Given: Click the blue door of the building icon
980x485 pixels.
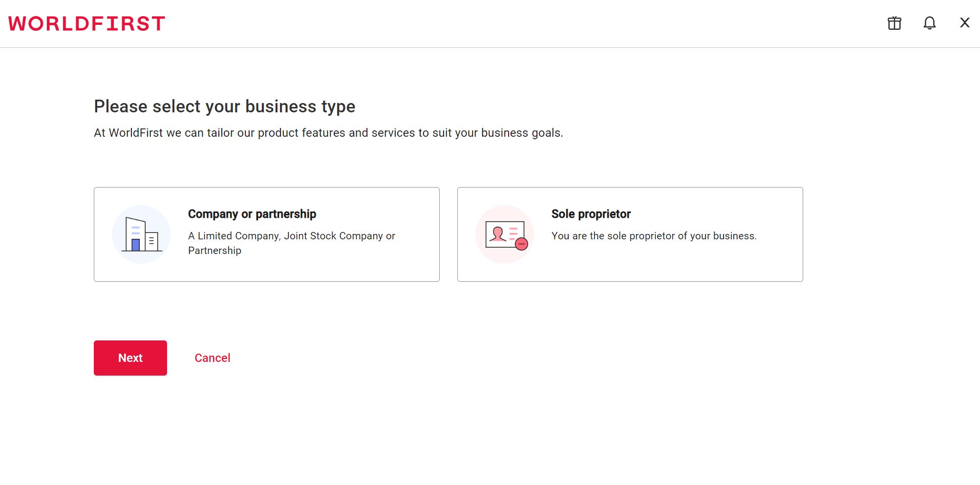Looking at the screenshot, I should 136,245.
